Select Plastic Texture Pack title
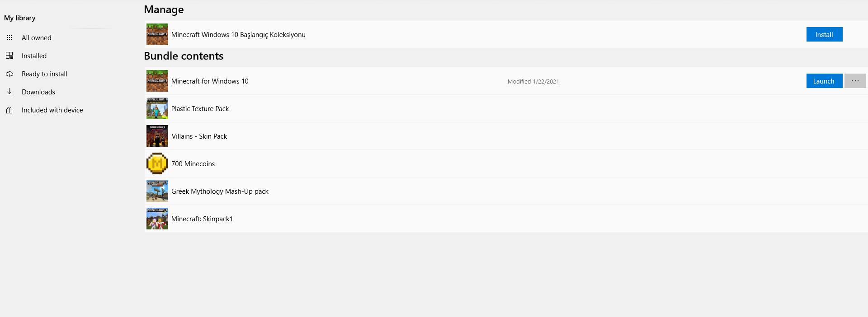The image size is (868, 317). tap(200, 109)
